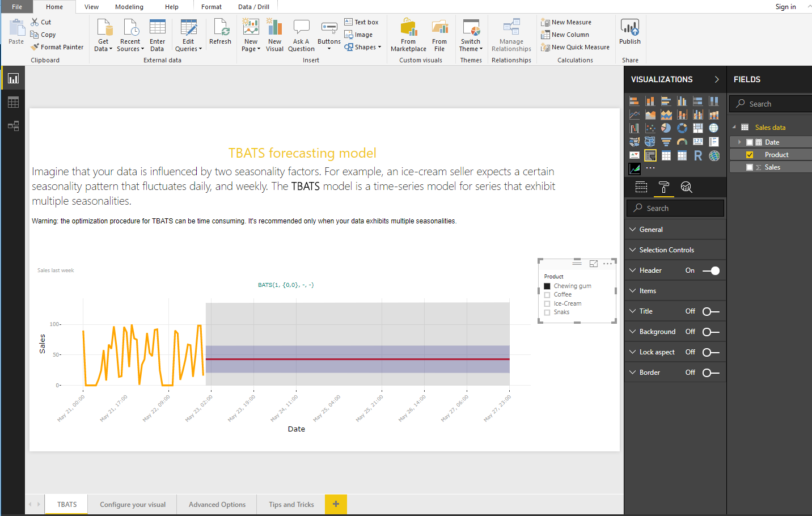Select the ArcGIS globe map visual
Viewport: 812px width, 516px height.
(x=714, y=155)
